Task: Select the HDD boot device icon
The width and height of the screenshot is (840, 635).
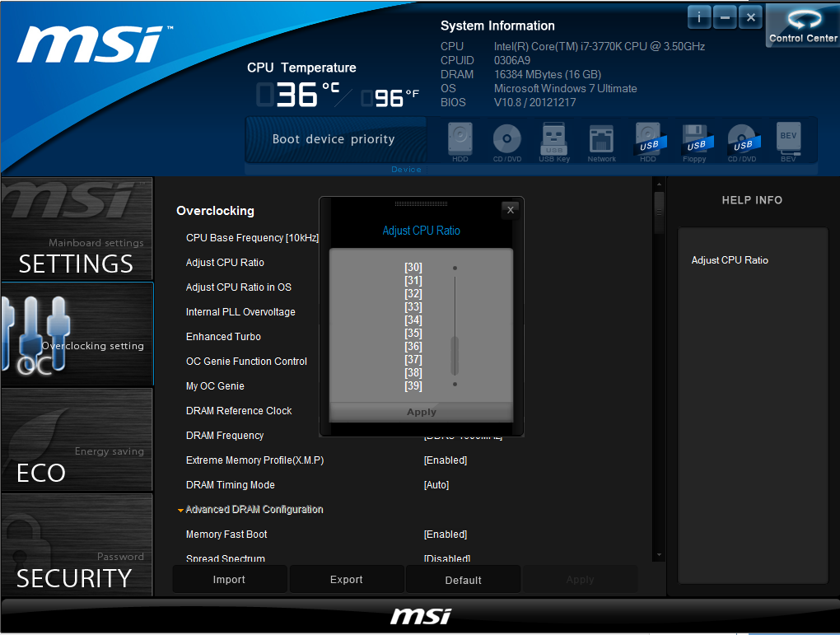Action: click(460, 142)
